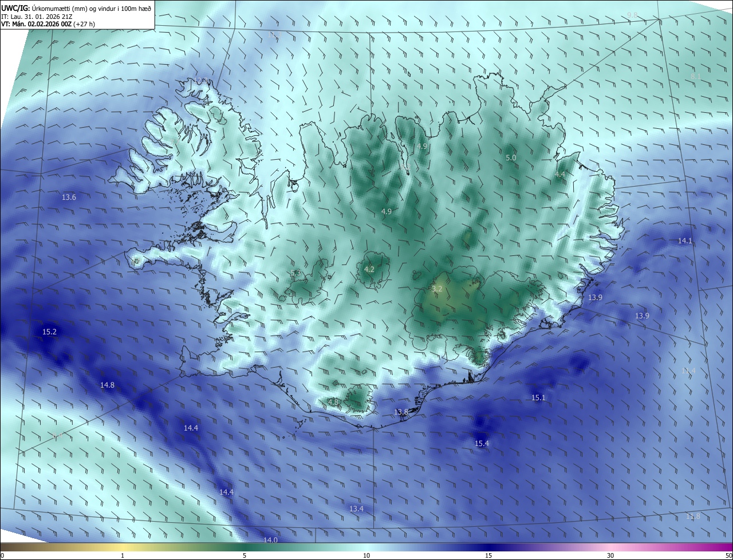733x560 pixels.
Task: Click the 3.2 value over Vatnajökull
Action: [437, 289]
